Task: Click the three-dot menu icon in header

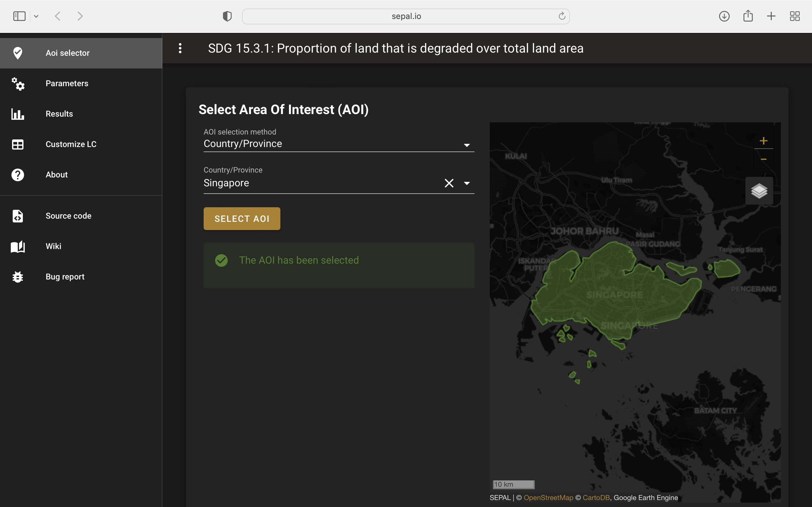Action: point(180,48)
